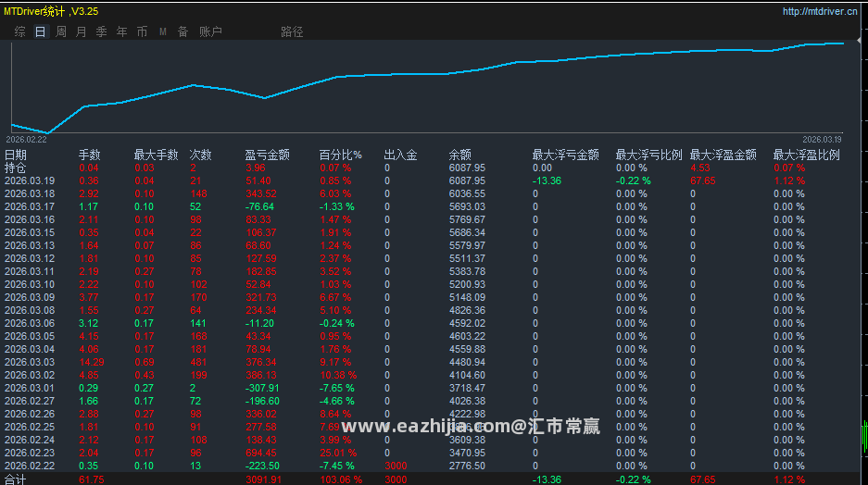
Task: Click lots value 14.29
Action: tap(92, 362)
